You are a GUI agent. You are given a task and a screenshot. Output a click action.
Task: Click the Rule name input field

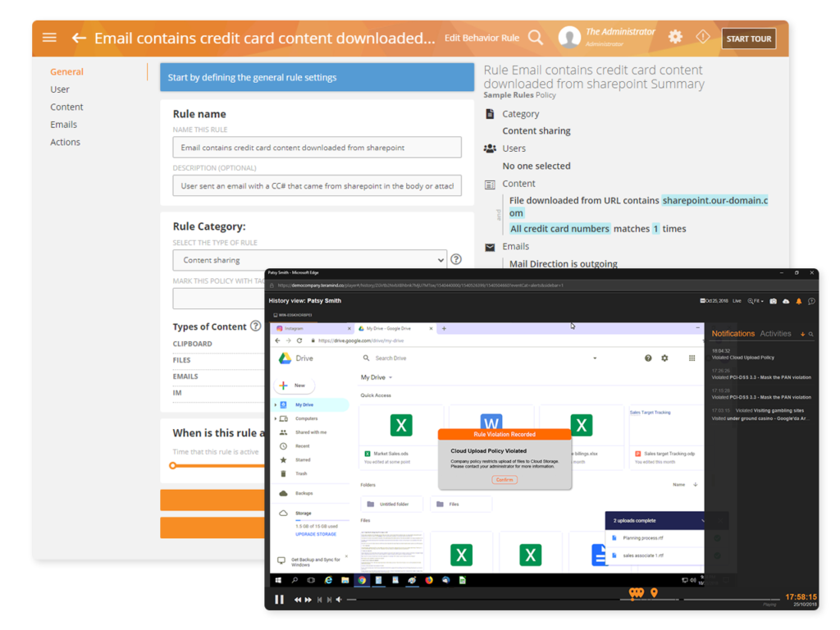click(x=317, y=148)
